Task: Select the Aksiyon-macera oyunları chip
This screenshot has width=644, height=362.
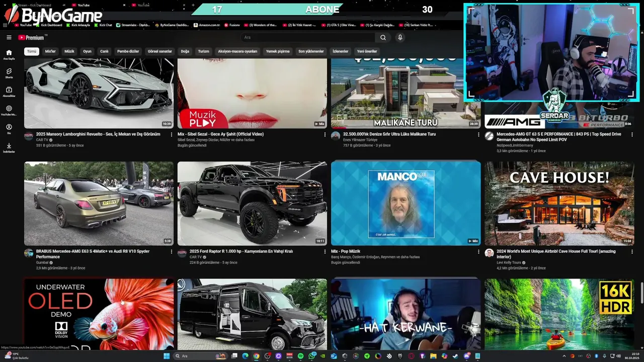Action: coord(237,51)
